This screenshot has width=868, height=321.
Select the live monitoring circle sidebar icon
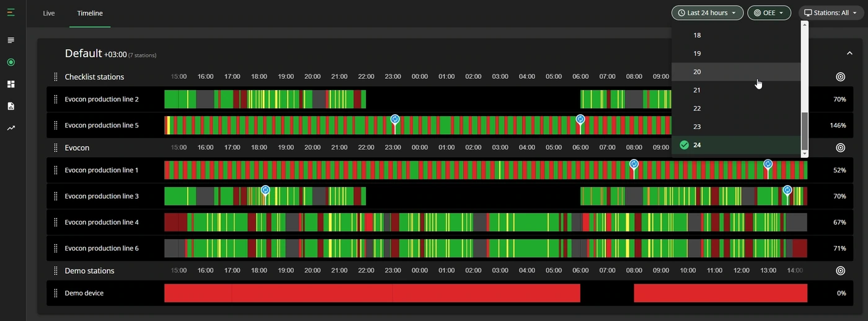(x=11, y=62)
